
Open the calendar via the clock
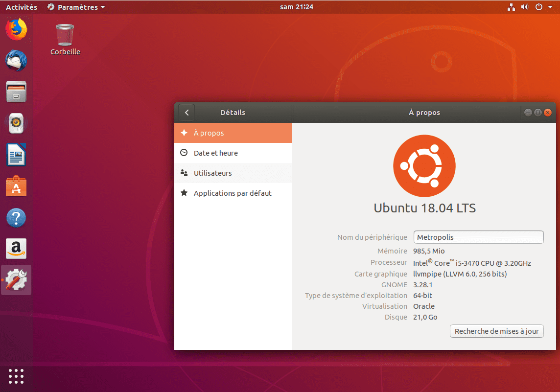(x=297, y=7)
